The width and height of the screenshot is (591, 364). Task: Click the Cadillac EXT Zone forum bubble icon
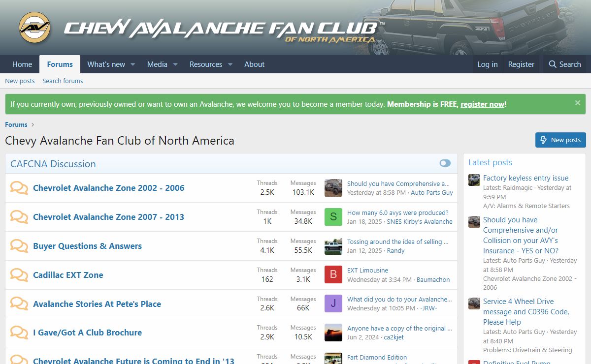point(19,275)
